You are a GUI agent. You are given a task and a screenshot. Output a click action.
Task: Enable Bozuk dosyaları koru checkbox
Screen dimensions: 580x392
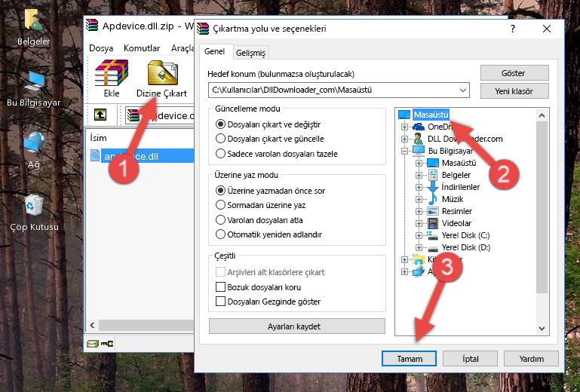[220, 287]
